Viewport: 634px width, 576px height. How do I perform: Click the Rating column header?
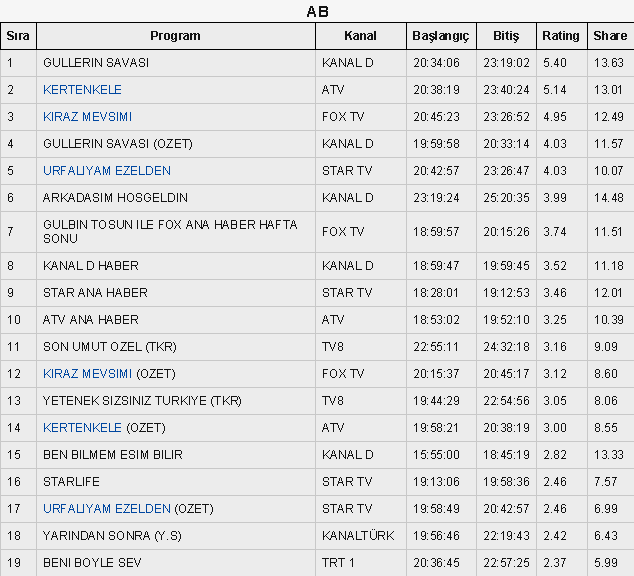click(562, 36)
